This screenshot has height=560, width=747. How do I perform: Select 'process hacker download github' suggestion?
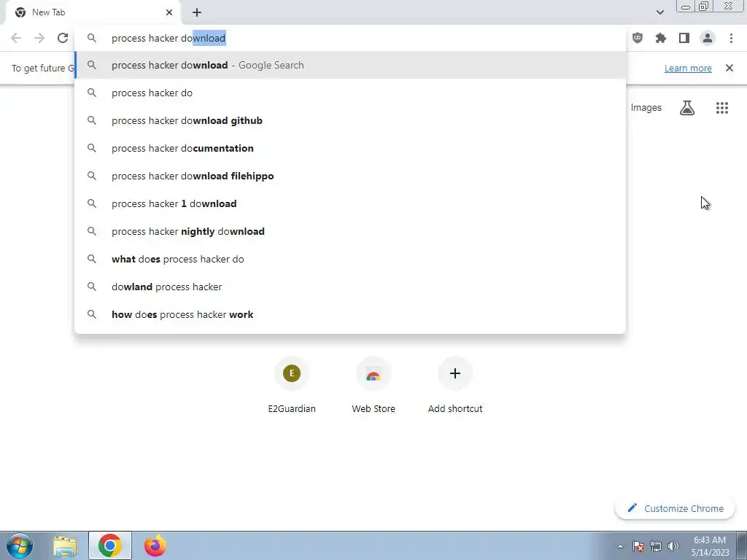tap(350, 120)
